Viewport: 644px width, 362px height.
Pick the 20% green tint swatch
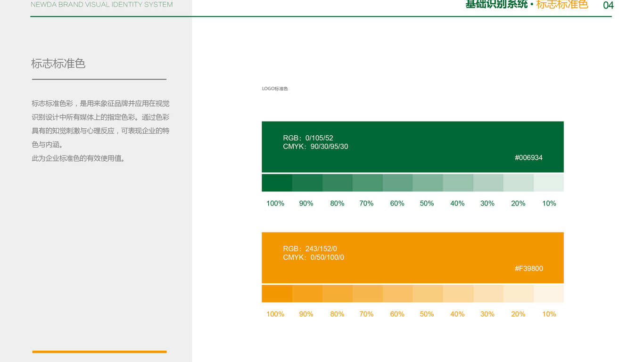click(519, 183)
